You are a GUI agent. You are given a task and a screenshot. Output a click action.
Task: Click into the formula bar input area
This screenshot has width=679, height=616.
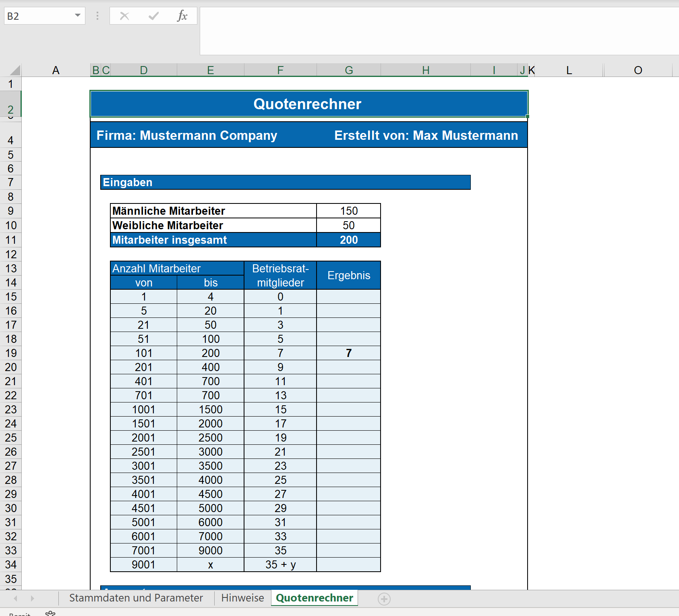[x=439, y=31]
